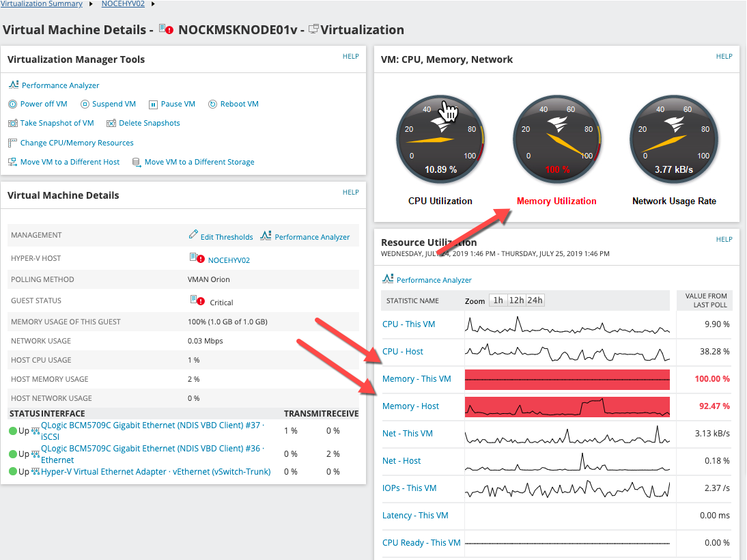747x560 pixels.
Task: Open HELP in Virtual Machine Details panel
Action: (x=351, y=192)
